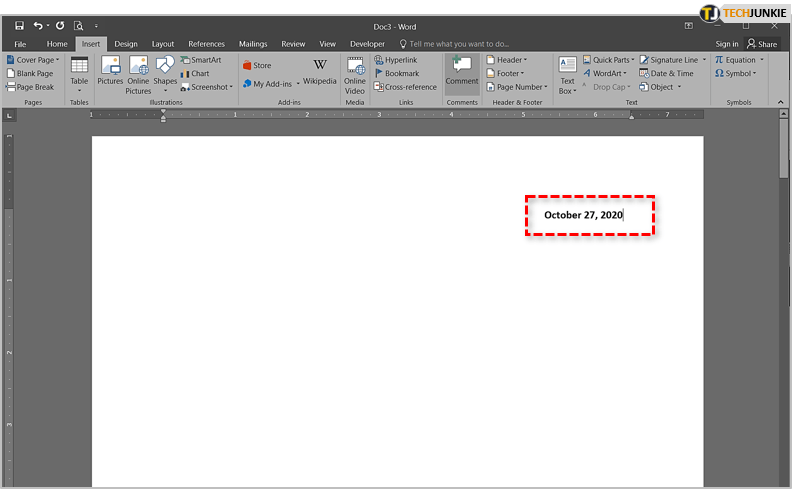794x489 pixels.
Task: Insert an Online Video
Action: point(355,74)
